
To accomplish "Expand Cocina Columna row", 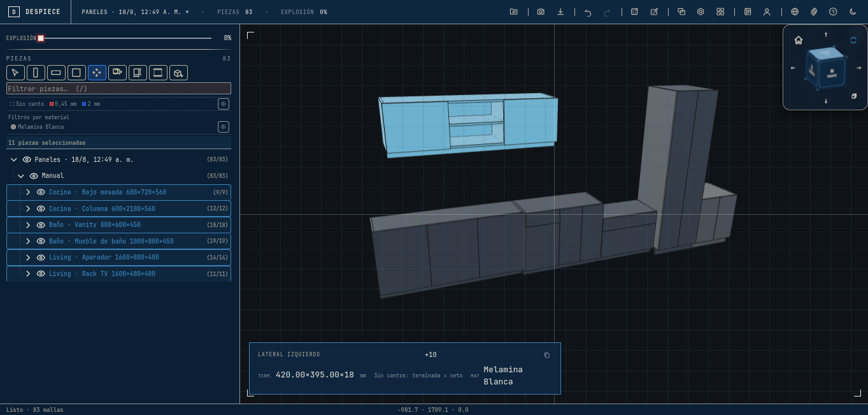I will coord(28,208).
